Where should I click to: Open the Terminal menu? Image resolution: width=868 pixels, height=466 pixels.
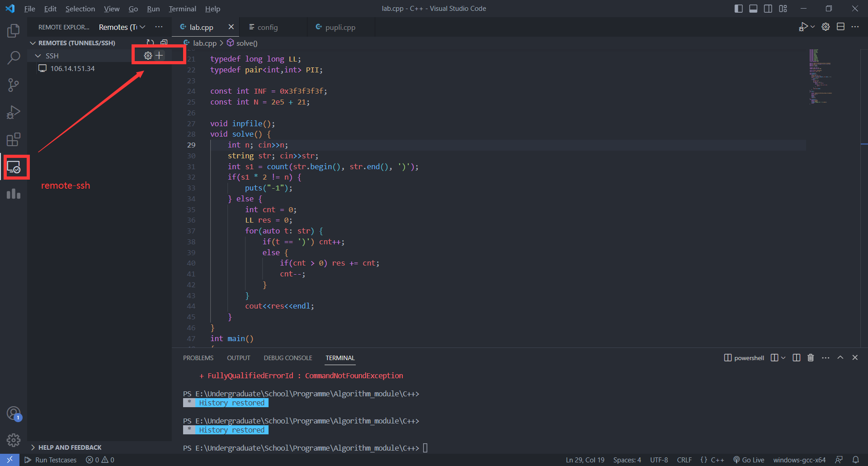(182, 9)
